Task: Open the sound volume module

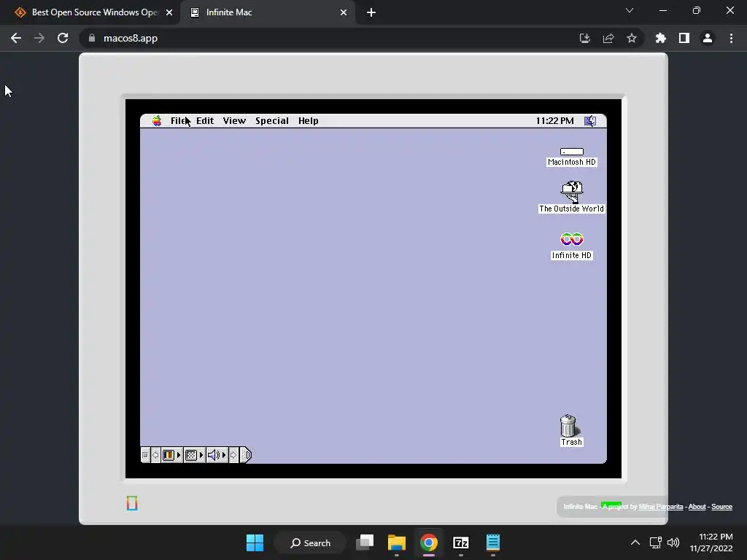Action: point(217,455)
